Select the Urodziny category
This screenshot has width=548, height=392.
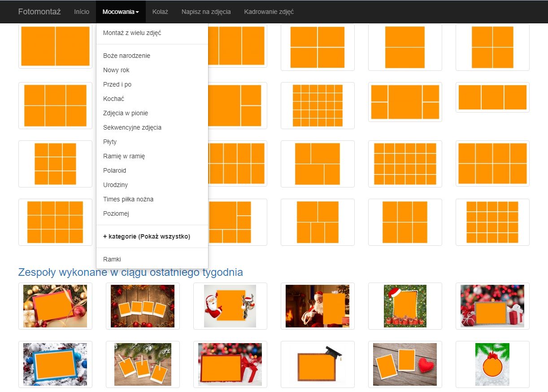point(152,185)
